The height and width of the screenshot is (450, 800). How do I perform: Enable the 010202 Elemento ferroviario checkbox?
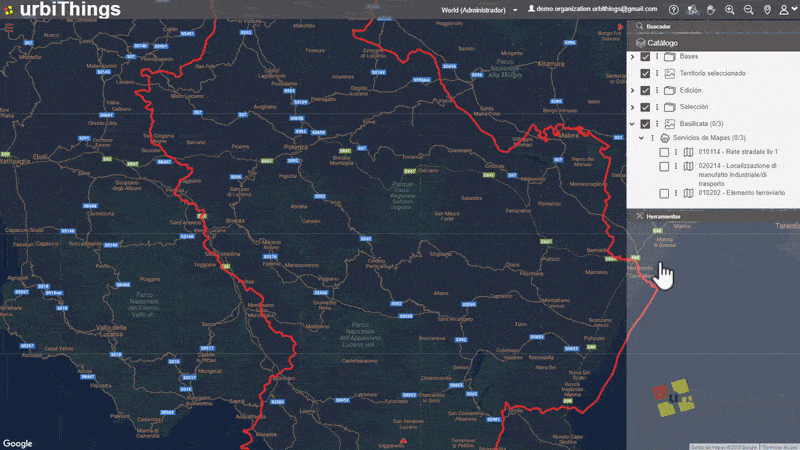pyautogui.click(x=664, y=193)
